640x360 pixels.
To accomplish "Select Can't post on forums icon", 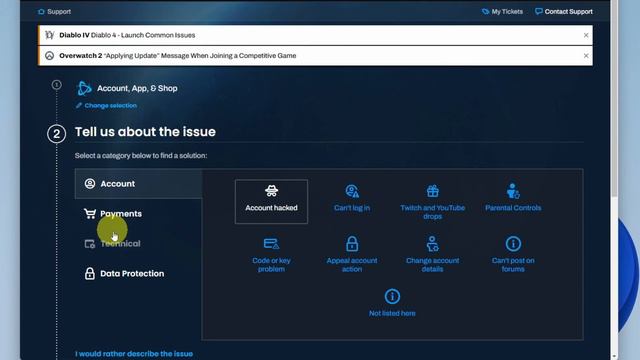I will pyautogui.click(x=513, y=244).
